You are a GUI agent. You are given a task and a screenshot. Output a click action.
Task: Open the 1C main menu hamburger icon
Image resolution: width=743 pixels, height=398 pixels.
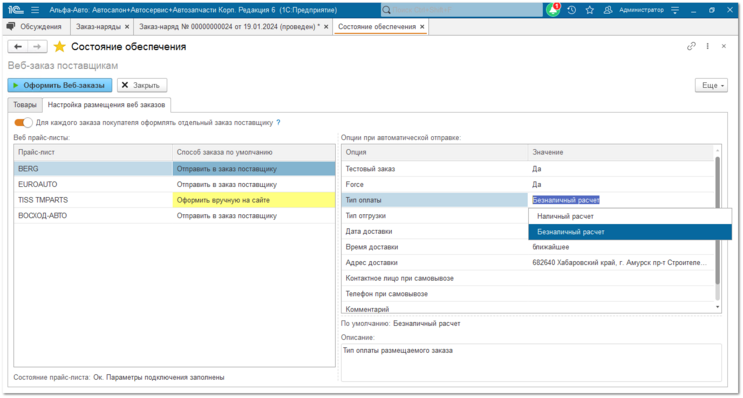tap(35, 10)
